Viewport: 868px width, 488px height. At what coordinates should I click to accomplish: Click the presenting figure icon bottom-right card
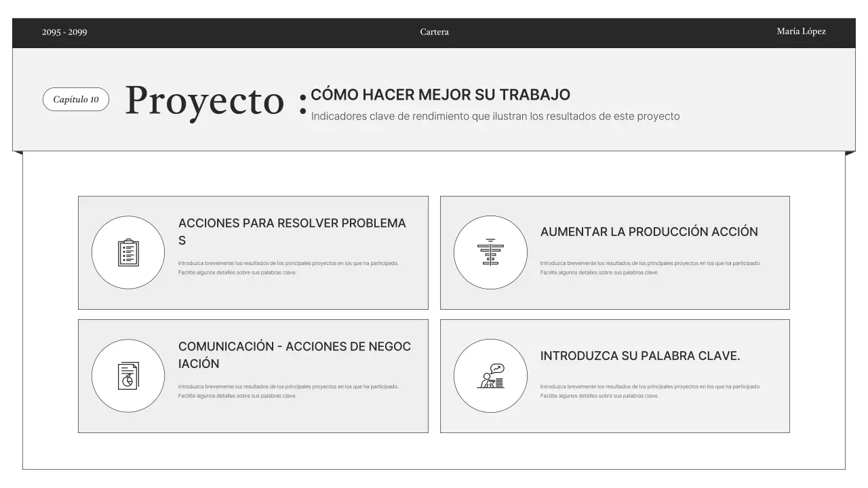490,375
